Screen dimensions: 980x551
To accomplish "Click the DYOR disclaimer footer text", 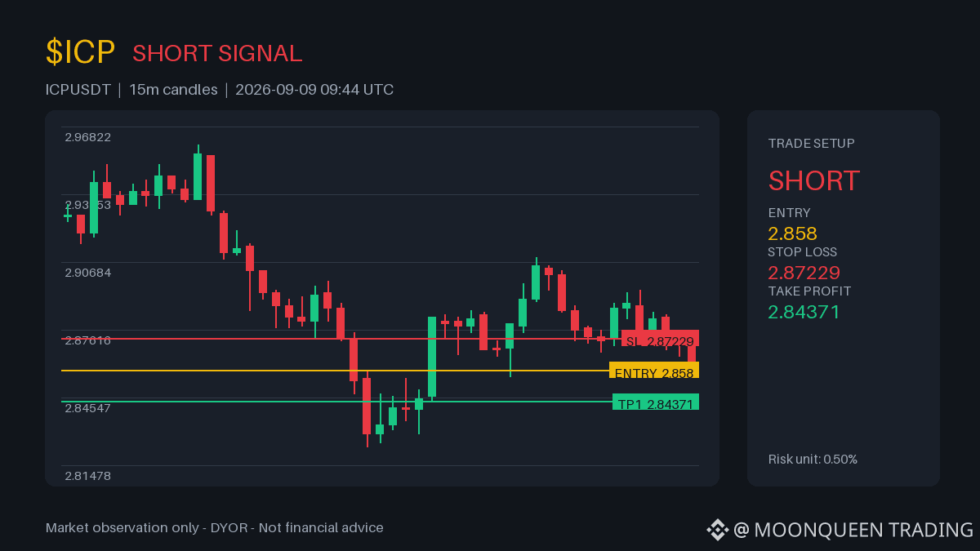I will (x=215, y=528).
